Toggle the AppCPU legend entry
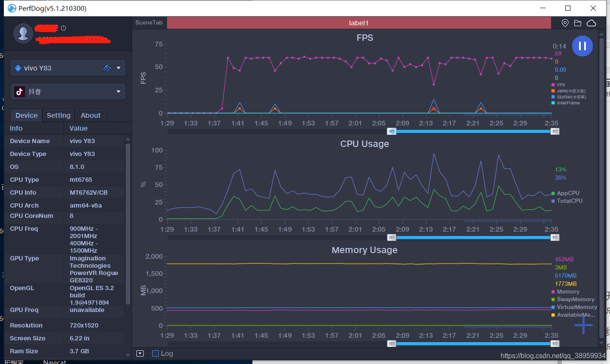Image resolution: width=610 pixels, height=364 pixels. 566,193
